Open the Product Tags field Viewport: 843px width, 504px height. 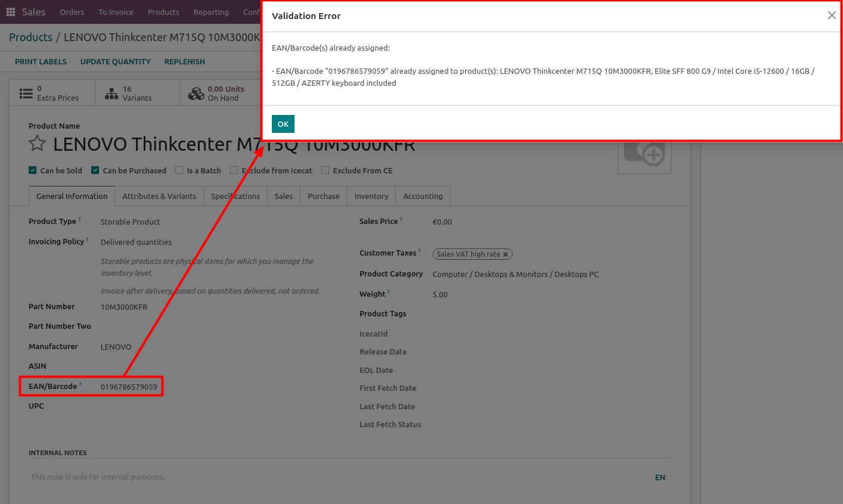point(551,314)
